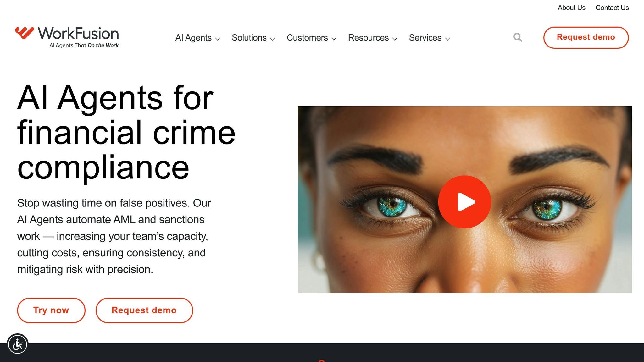Expand the Resources dropdown chevron
644x362 pixels.
pos(395,39)
